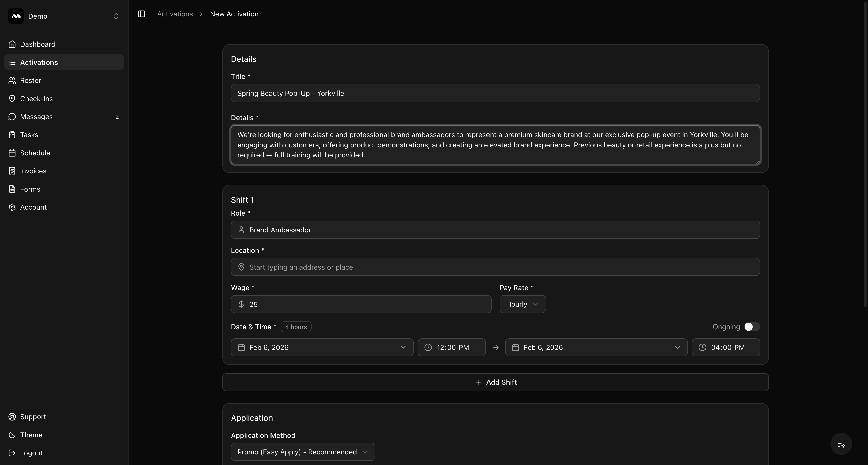
Task: Expand the start date Feb 6, 2026 picker
Action: [x=322, y=347]
